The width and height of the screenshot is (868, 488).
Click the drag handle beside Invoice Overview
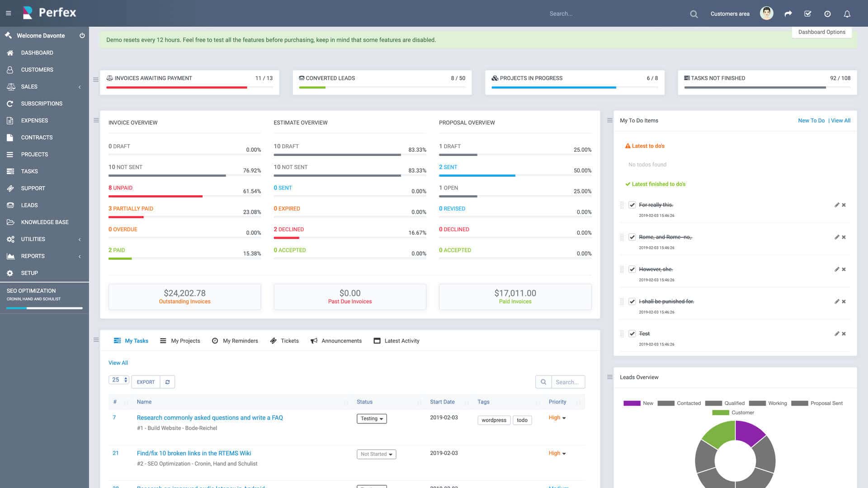(96, 120)
